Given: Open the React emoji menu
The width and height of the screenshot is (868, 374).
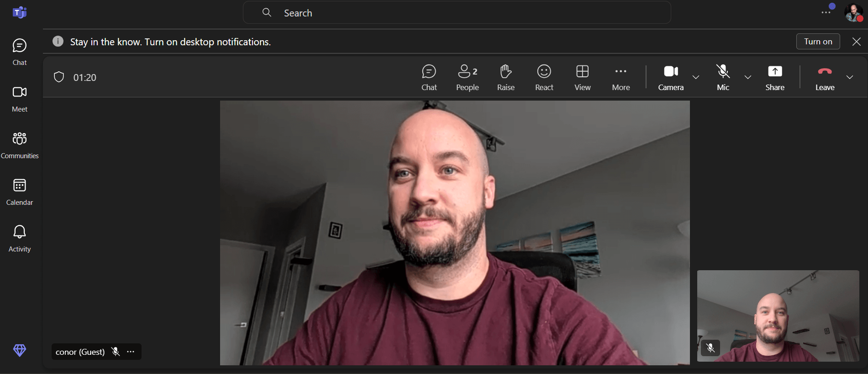Looking at the screenshot, I should pos(544,77).
